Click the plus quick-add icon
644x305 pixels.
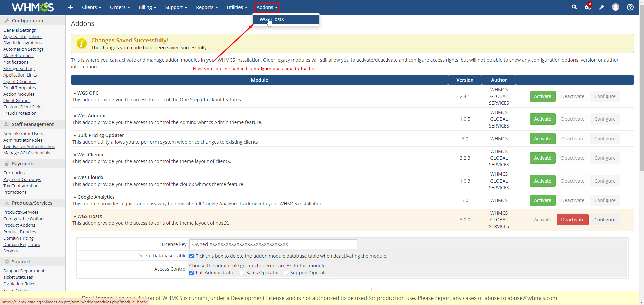[71, 7]
